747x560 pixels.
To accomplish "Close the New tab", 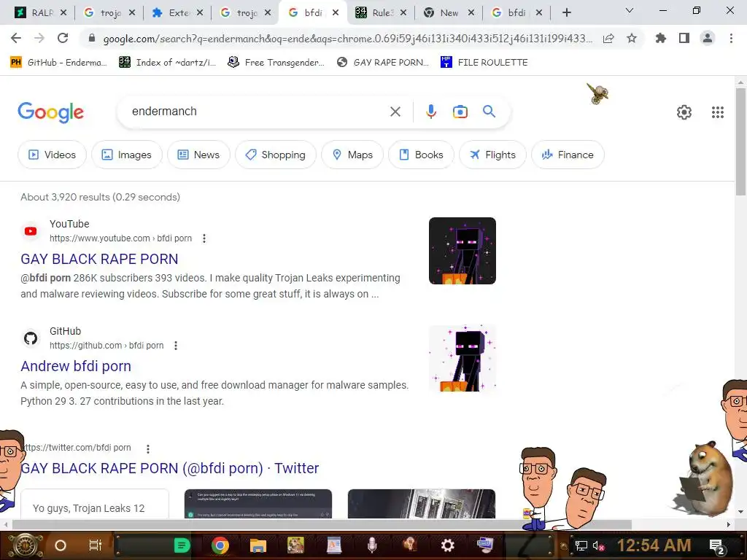I will [471, 13].
